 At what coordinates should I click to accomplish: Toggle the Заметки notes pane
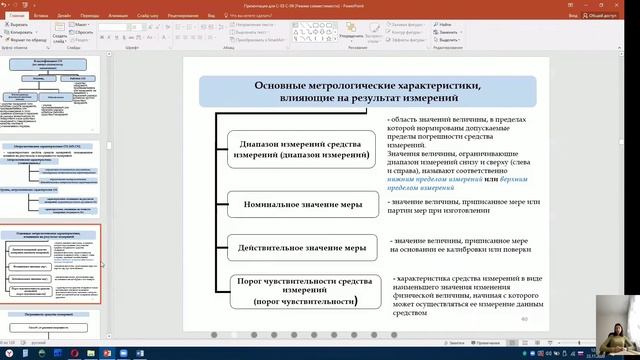454,343
